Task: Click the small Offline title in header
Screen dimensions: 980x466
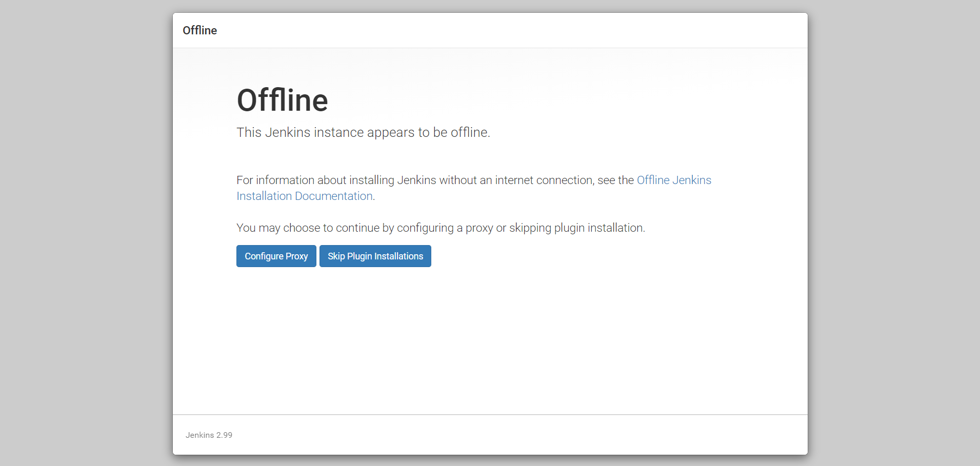Action: [x=199, y=31]
